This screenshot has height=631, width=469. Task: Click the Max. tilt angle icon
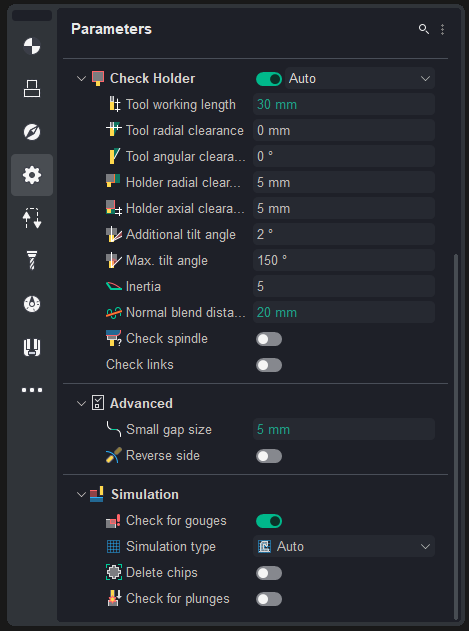pyautogui.click(x=114, y=260)
